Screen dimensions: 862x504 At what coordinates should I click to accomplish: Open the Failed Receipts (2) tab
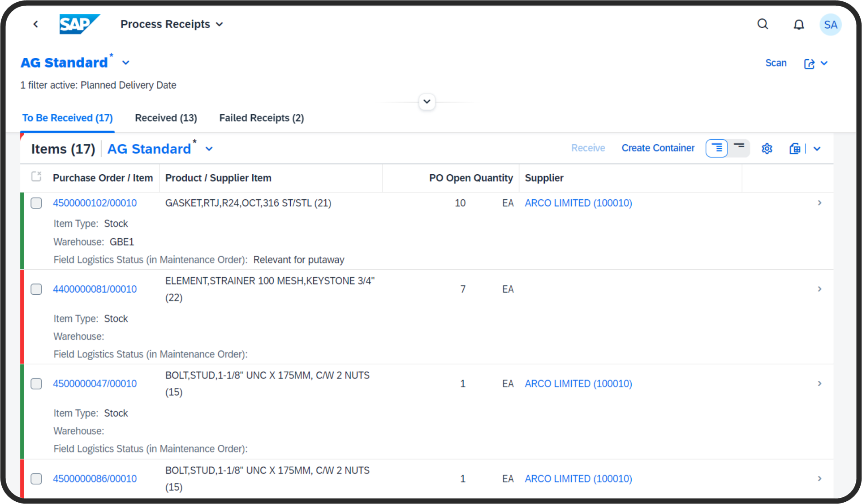pyautogui.click(x=261, y=118)
